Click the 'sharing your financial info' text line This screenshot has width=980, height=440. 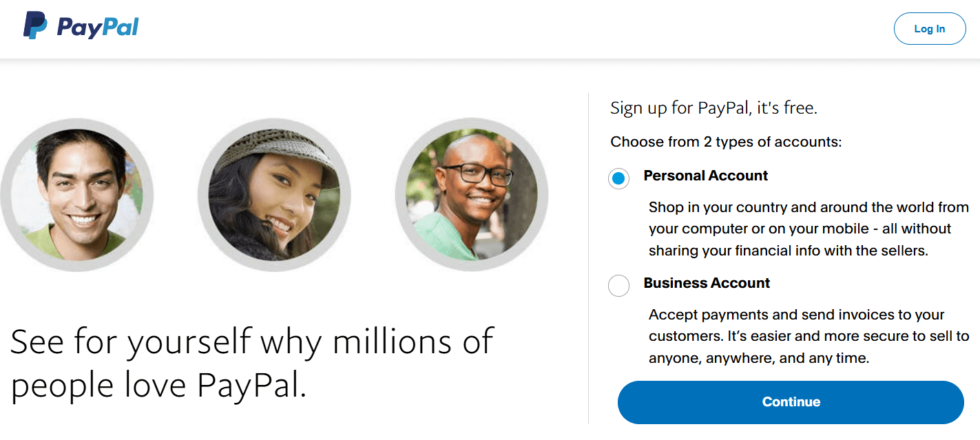[x=788, y=251]
